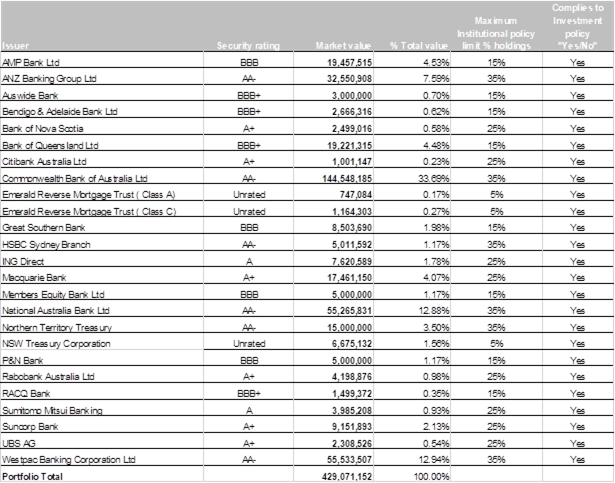This screenshot has width=615, height=483.
Task: Click the Market value column header
Action: pyautogui.click(x=343, y=46)
